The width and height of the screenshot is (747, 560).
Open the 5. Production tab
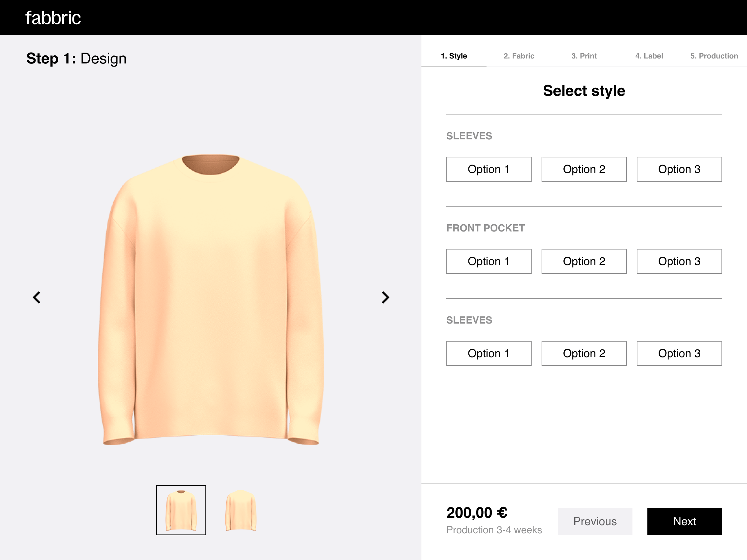[714, 56]
